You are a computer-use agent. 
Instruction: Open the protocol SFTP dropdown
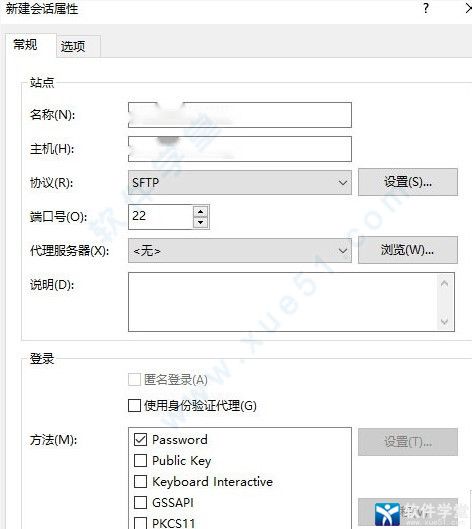pos(240,183)
